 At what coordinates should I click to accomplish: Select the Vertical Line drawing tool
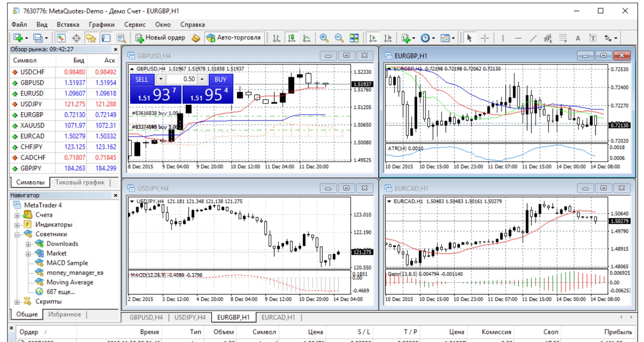tap(503, 38)
